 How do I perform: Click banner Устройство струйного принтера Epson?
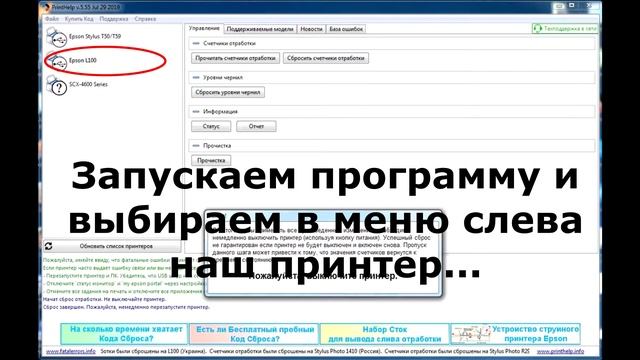[516, 334]
